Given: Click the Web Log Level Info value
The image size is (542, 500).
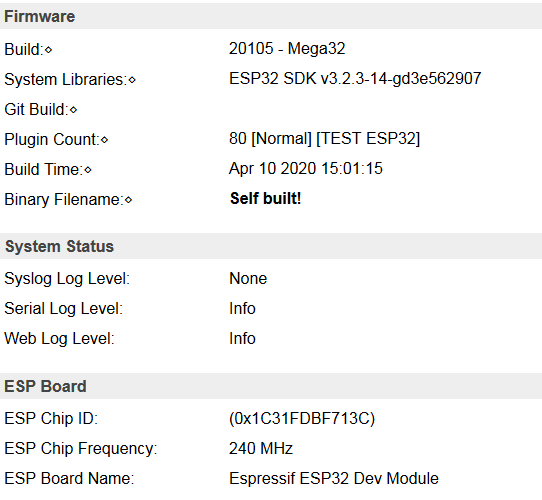Looking at the screenshot, I should coord(242,338).
